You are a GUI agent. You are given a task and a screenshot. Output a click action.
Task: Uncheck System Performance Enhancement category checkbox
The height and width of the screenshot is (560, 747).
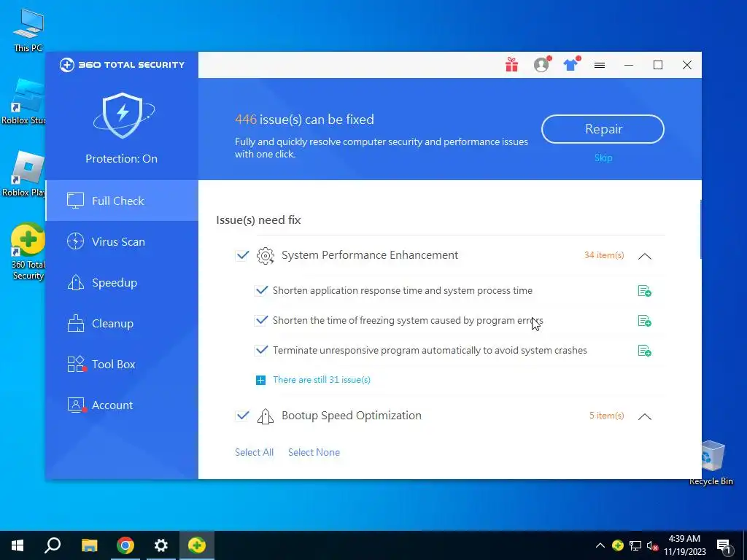[x=242, y=255]
